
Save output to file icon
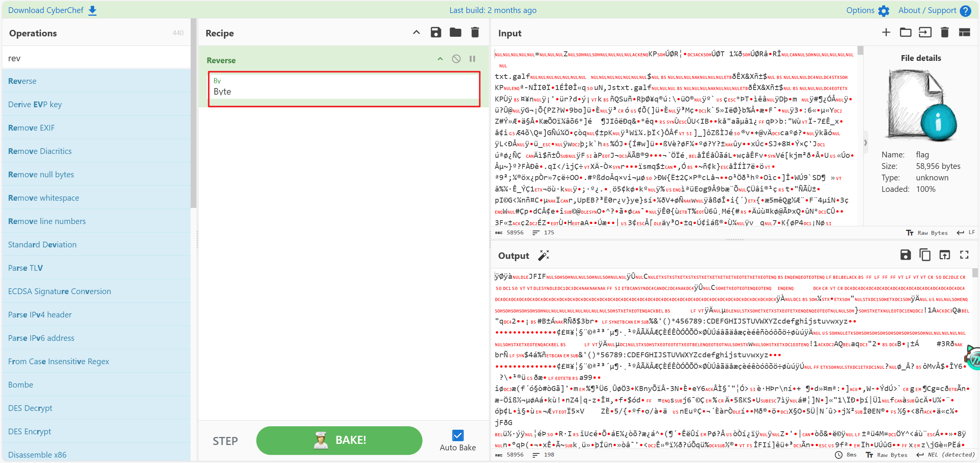[x=905, y=255]
